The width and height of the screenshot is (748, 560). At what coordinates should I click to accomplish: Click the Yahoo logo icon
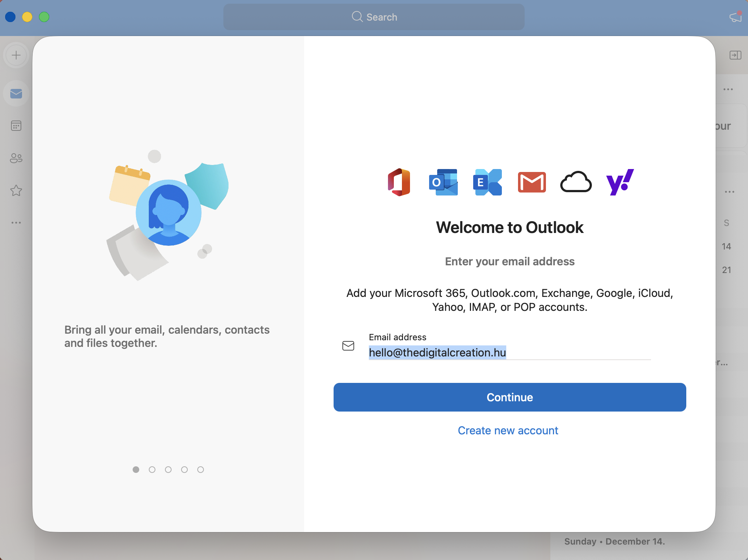[620, 182]
